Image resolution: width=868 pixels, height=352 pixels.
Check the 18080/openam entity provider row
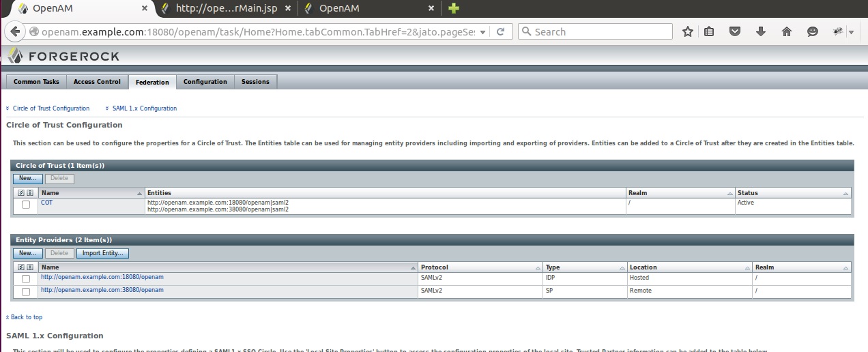tap(26, 279)
